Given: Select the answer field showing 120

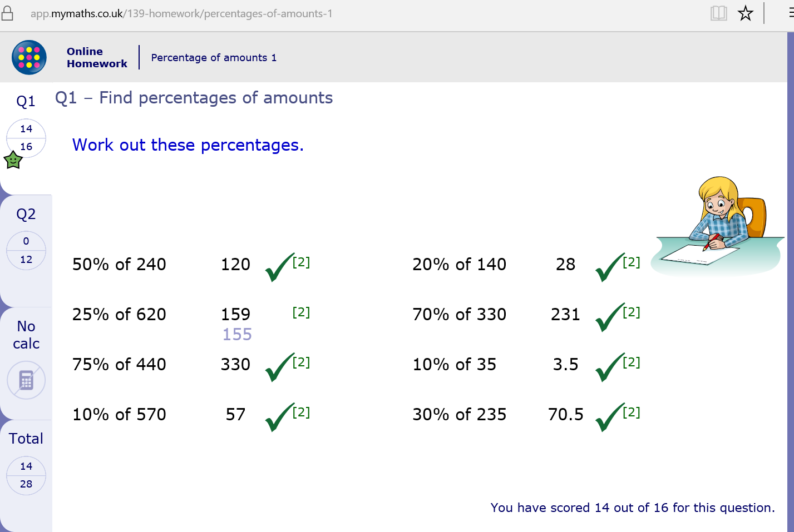Looking at the screenshot, I should coord(235,264).
